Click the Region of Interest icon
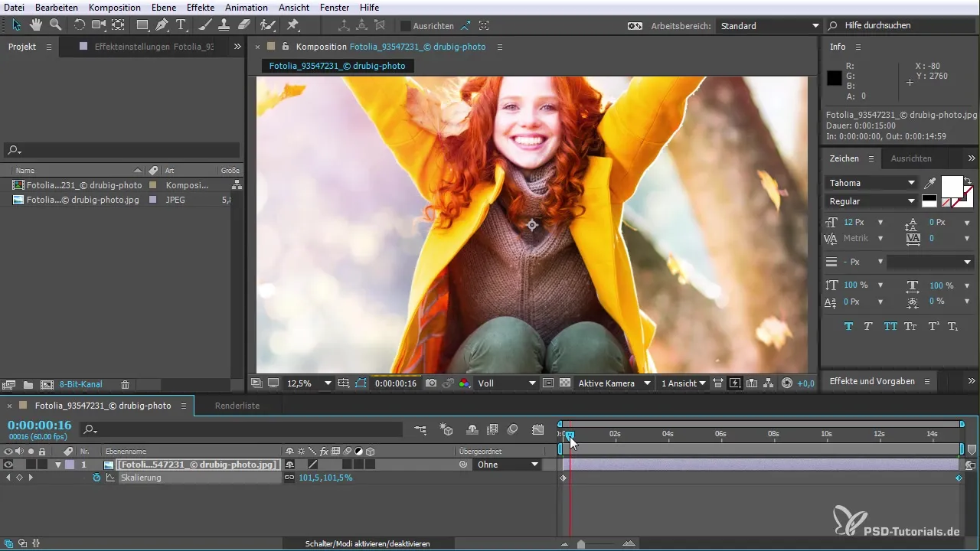Viewport: 980px width, 551px height. point(548,383)
